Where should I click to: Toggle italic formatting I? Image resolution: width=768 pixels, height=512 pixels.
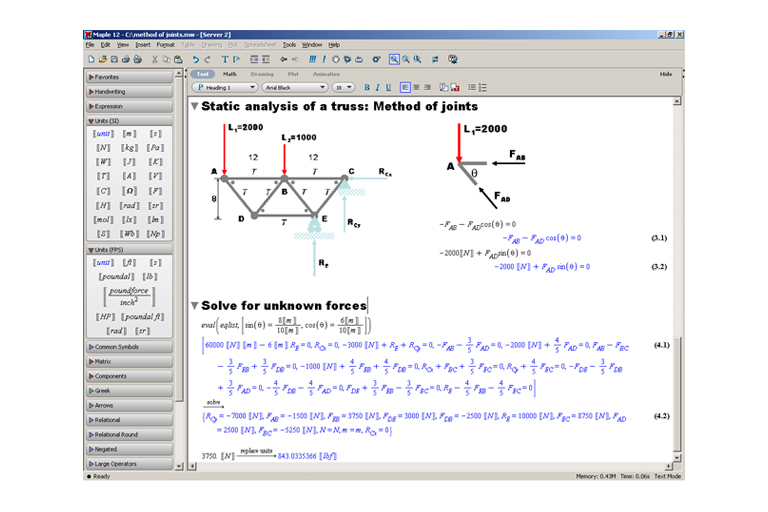coord(378,87)
